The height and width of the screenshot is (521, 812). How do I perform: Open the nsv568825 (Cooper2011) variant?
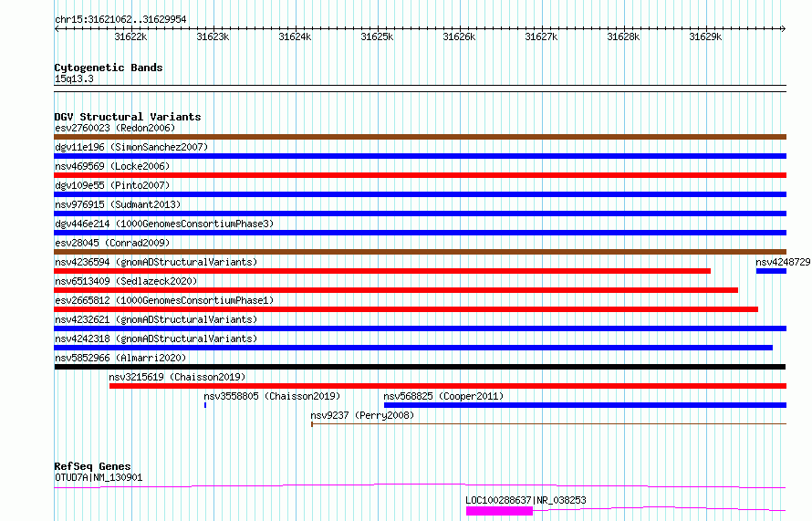pyautogui.click(x=585, y=405)
